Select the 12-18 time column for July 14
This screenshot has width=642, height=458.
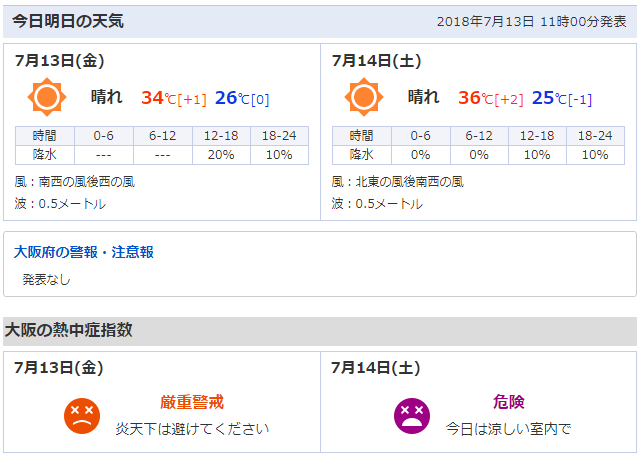click(537, 136)
